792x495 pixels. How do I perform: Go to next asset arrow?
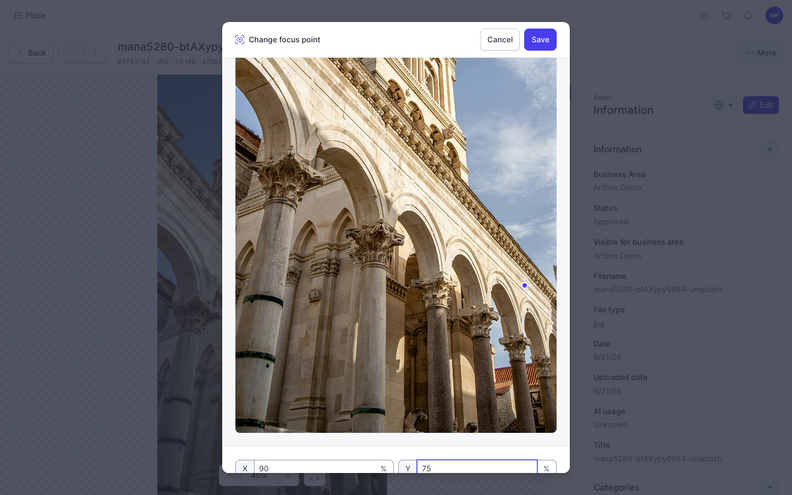coord(95,53)
